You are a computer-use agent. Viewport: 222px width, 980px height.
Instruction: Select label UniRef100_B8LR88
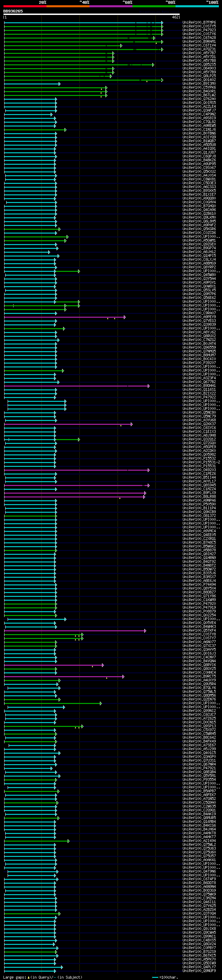click(199, 497)
